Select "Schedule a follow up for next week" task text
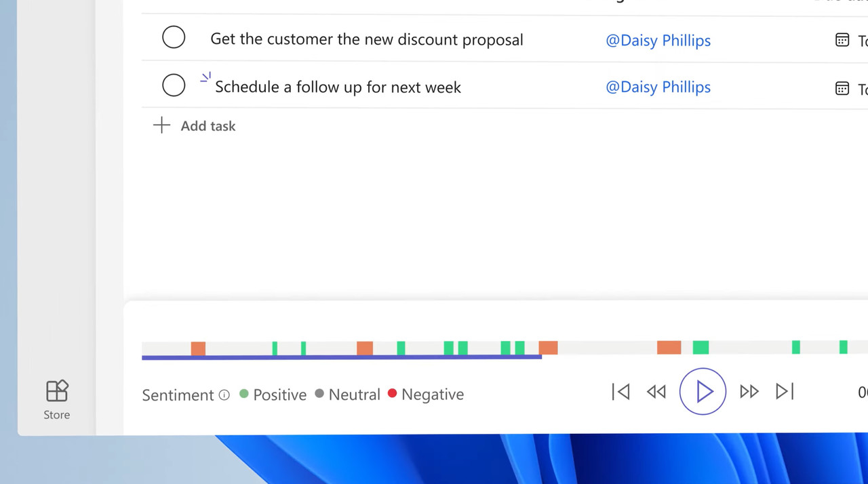 (338, 87)
